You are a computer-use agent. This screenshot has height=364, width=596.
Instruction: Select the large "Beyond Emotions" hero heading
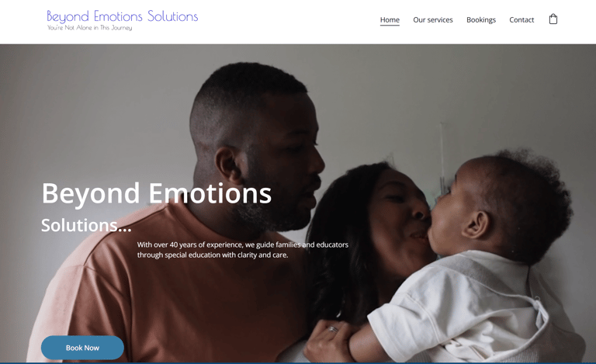(x=157, y=193)
